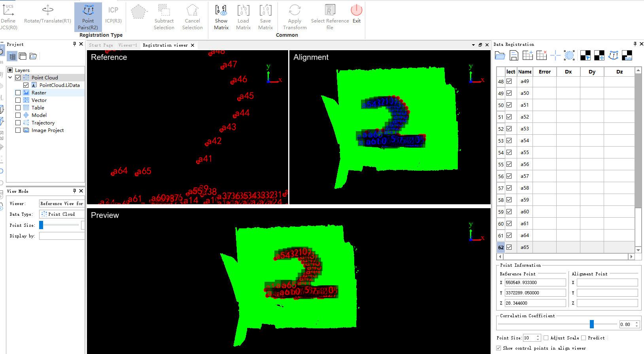Enable the Trajectory layer checkbox
This screenshot has width=644, height=354.
[18, 123]
